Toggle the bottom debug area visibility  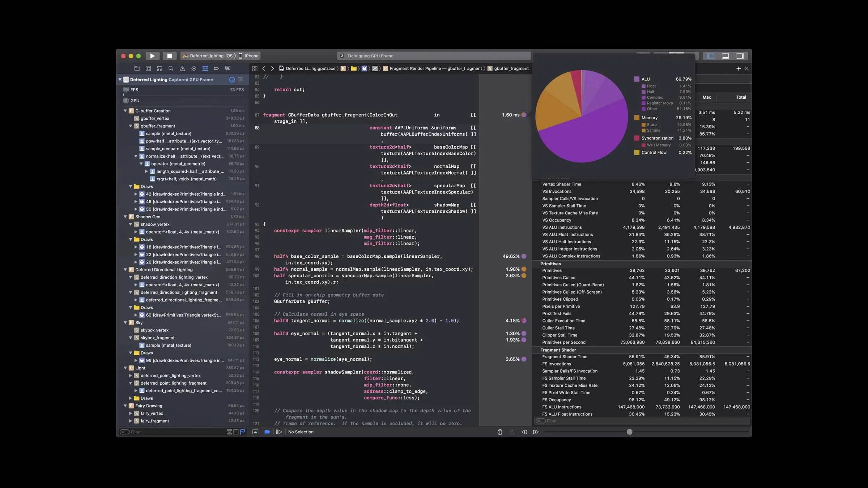[x=725, y=56]
